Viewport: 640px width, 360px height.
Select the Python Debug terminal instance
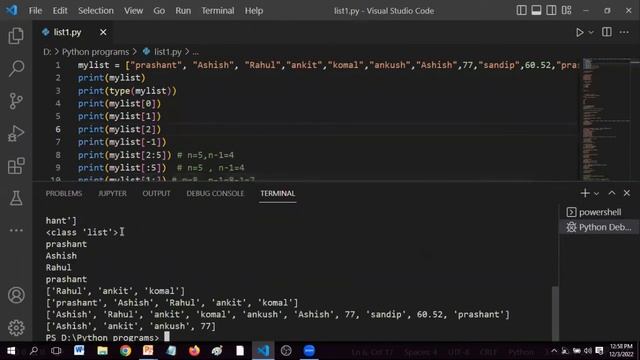pos(599,227)
